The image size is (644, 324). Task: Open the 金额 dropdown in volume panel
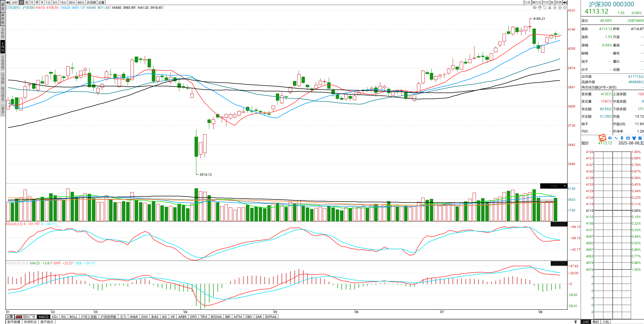pyautogui.click(x=565, y=186)
